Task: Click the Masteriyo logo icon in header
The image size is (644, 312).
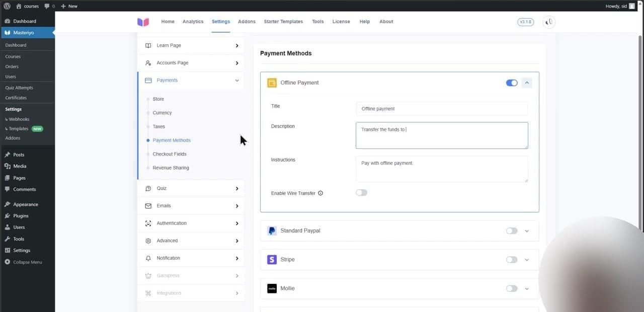Action: point(143,22)
